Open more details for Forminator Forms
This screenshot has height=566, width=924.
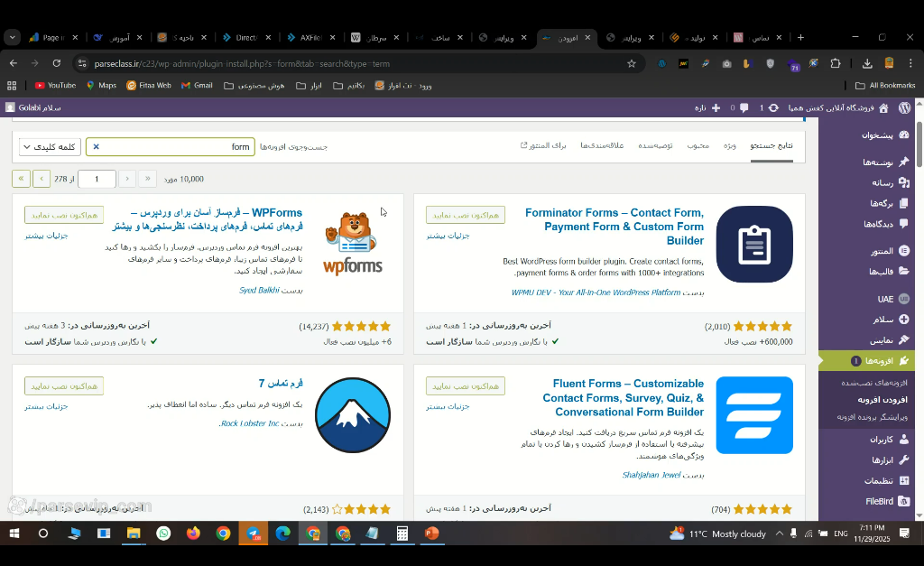(x=448, y=236)
